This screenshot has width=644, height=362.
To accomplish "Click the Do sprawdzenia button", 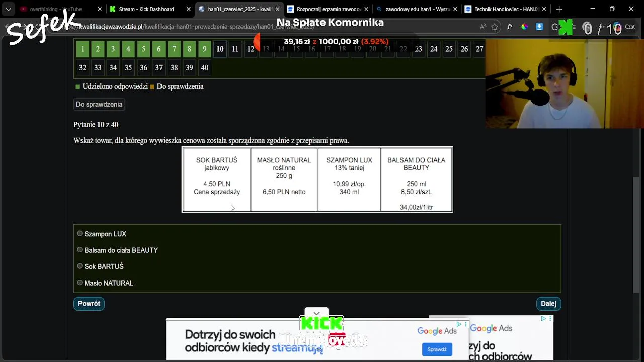I will point(99,104).
